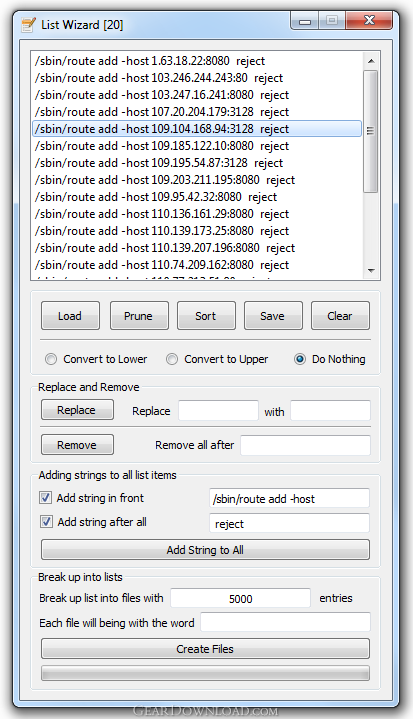Click the entries field showing 5000

[241, 598]
